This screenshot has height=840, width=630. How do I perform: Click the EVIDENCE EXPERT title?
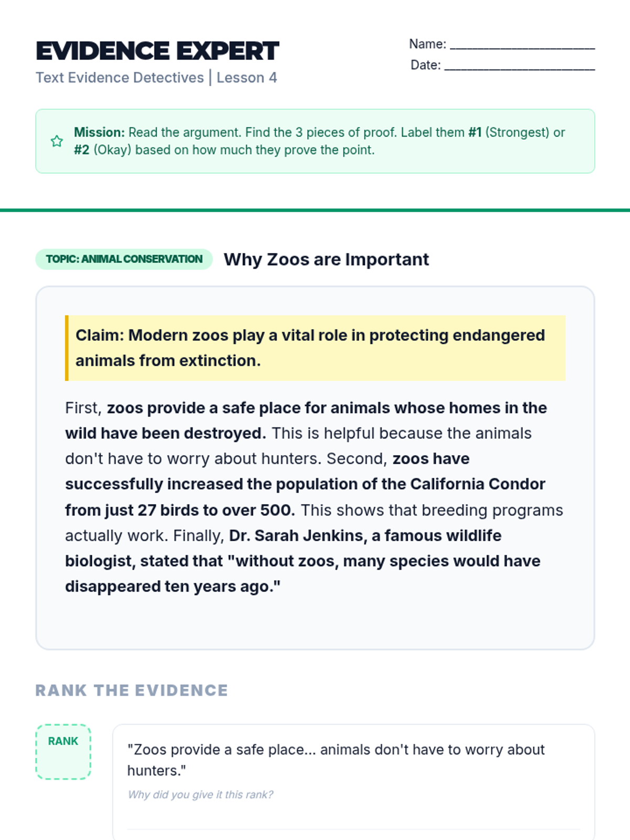coord(157,51)
